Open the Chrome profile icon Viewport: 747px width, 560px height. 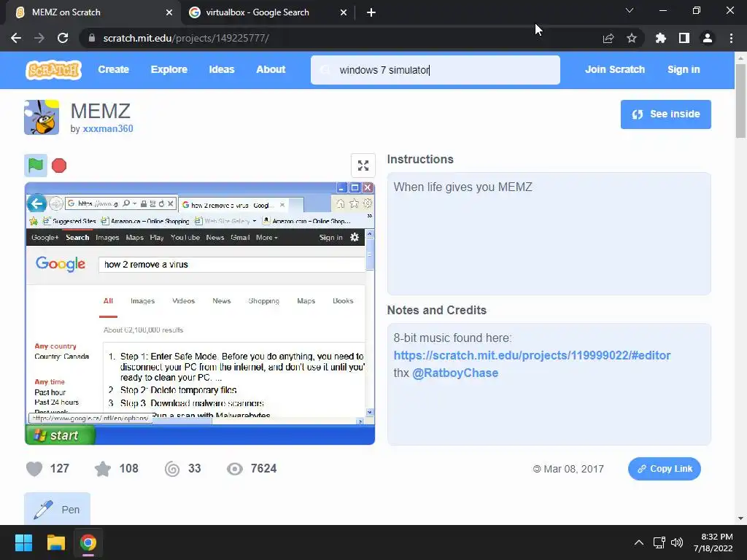tap(708, 38)
